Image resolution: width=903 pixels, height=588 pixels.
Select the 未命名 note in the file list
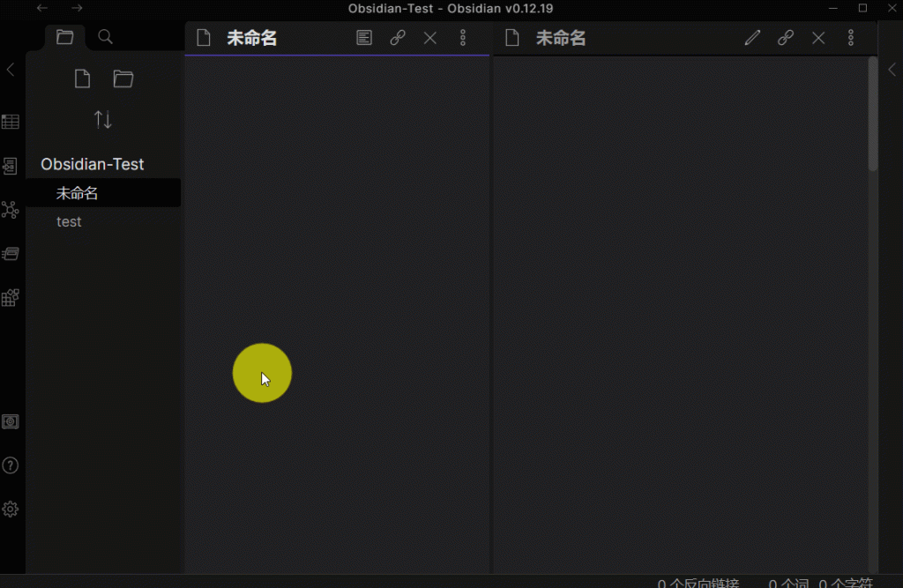pos(103,193)
